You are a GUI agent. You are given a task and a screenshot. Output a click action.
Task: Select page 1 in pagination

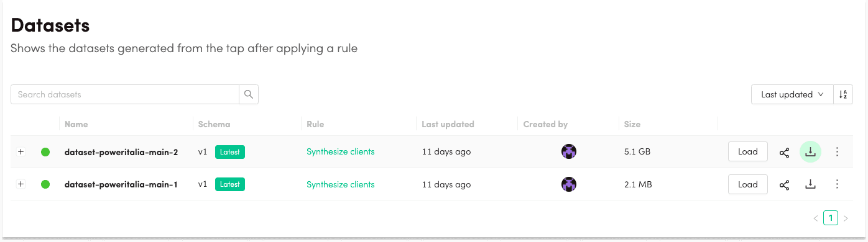pos(831,218)
